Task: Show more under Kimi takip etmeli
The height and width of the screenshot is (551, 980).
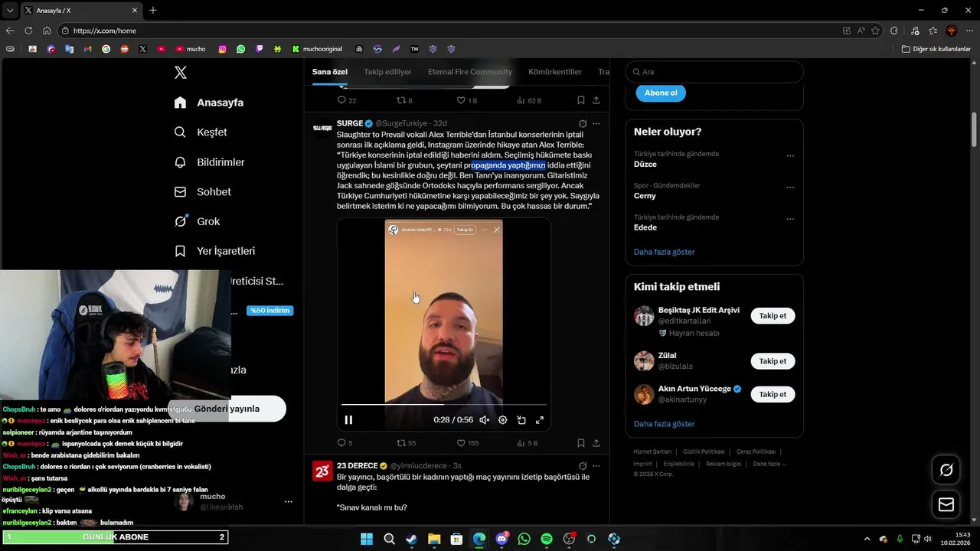Action: (x=664, y=424)
